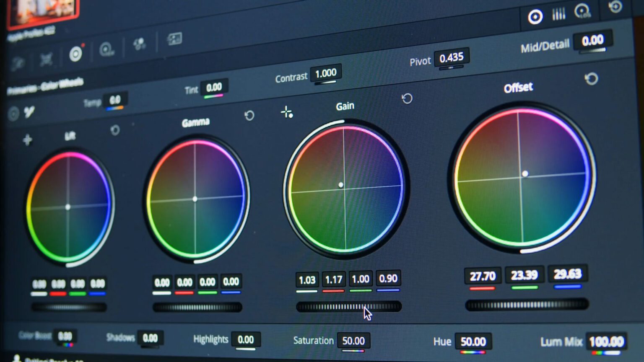Switch to the Primaries Bars mode icon

point(558,14)
